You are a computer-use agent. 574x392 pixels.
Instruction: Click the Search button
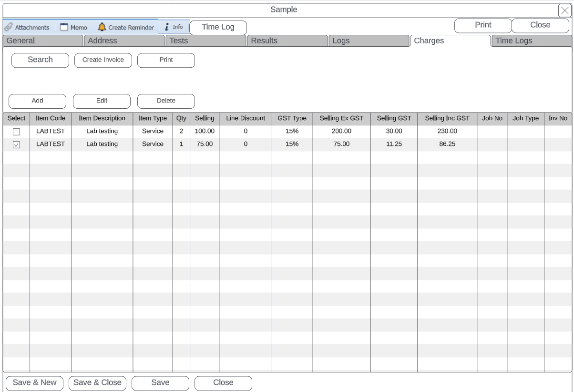tap(40, 60)
